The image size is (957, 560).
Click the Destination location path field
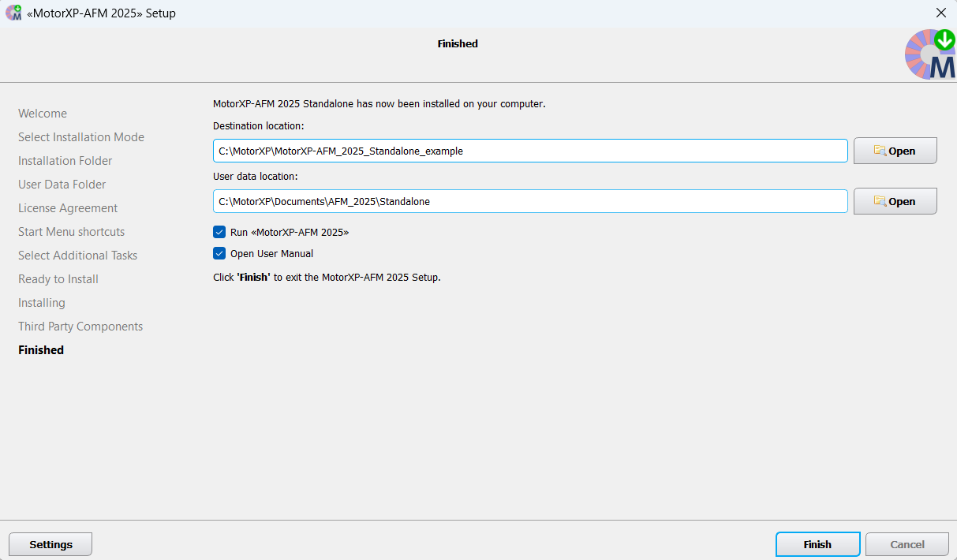coord(530,151)
